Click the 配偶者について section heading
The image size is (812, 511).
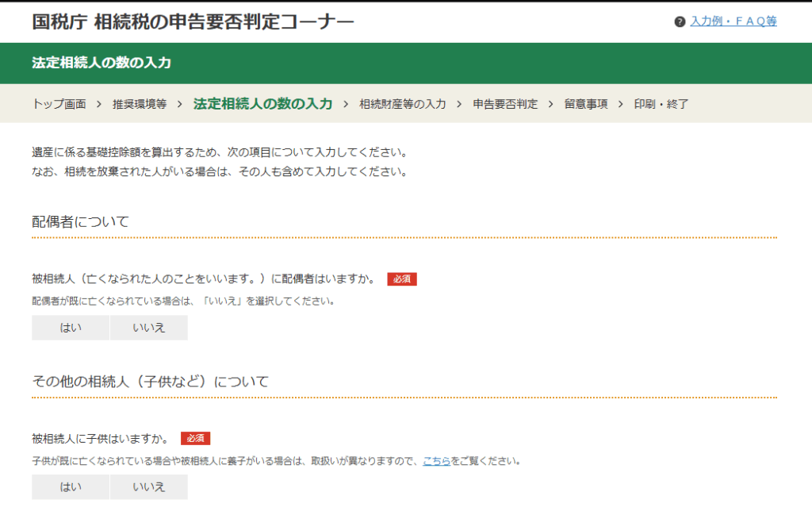(80, 221)
